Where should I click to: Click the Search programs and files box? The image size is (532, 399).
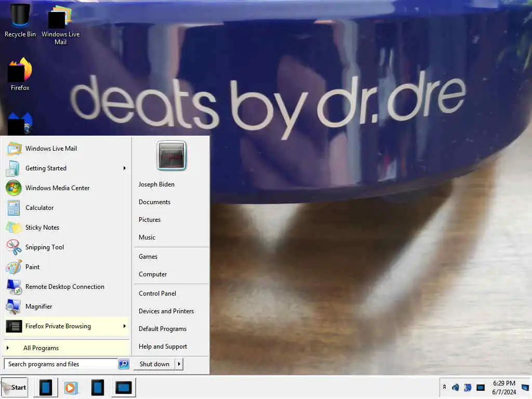61,364
